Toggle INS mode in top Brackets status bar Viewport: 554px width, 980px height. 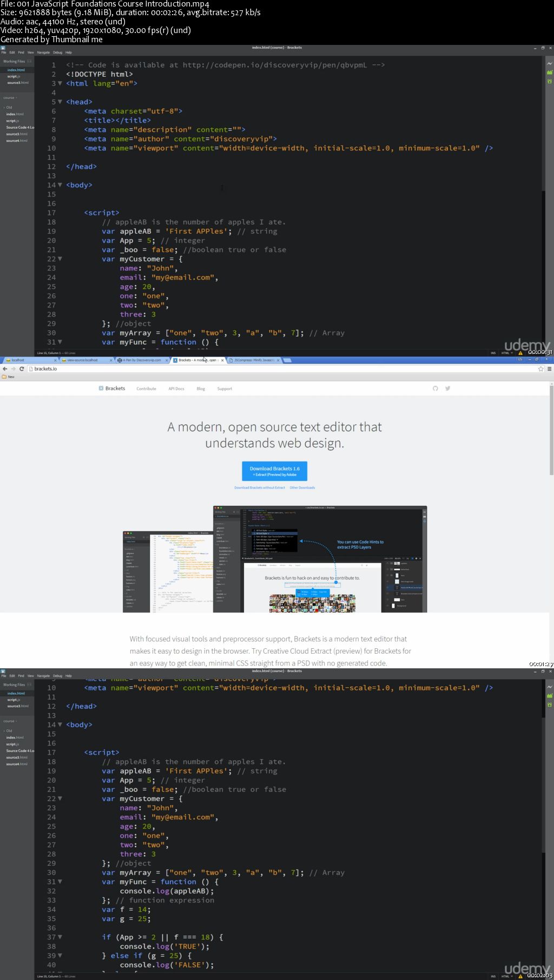493,353
